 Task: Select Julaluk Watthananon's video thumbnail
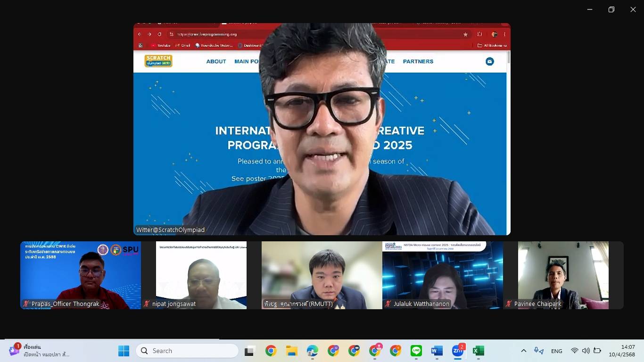coord(443,275)
